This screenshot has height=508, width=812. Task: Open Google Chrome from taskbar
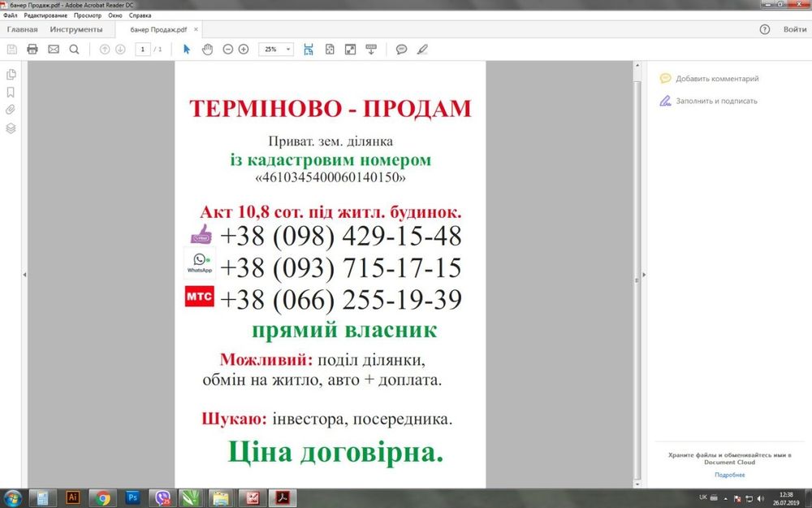click(102, 498)
